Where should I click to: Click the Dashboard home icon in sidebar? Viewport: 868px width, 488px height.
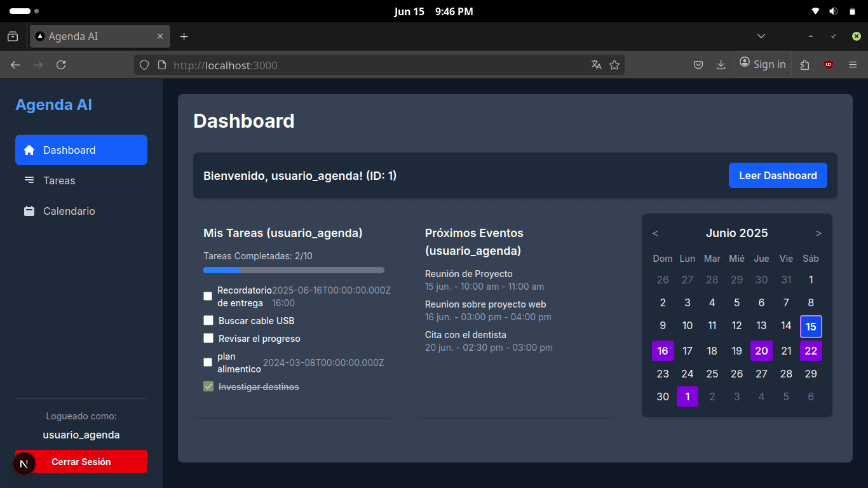29,150
